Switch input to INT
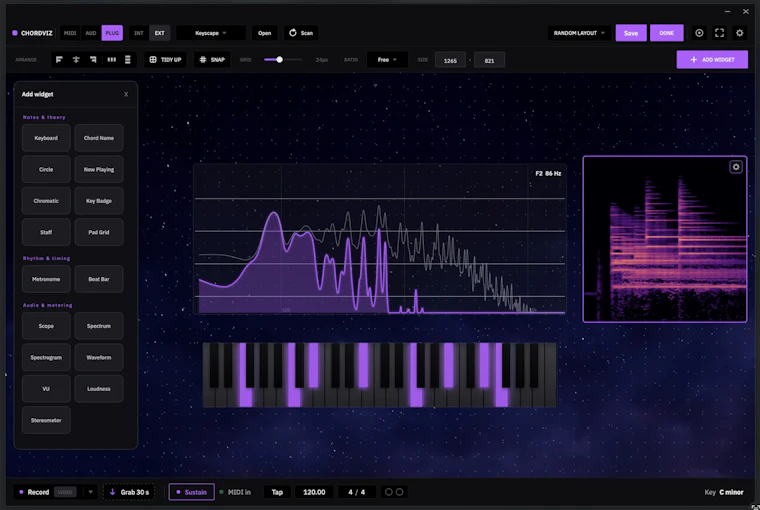This screenshot has width=760, height=510. pos(139,33)
